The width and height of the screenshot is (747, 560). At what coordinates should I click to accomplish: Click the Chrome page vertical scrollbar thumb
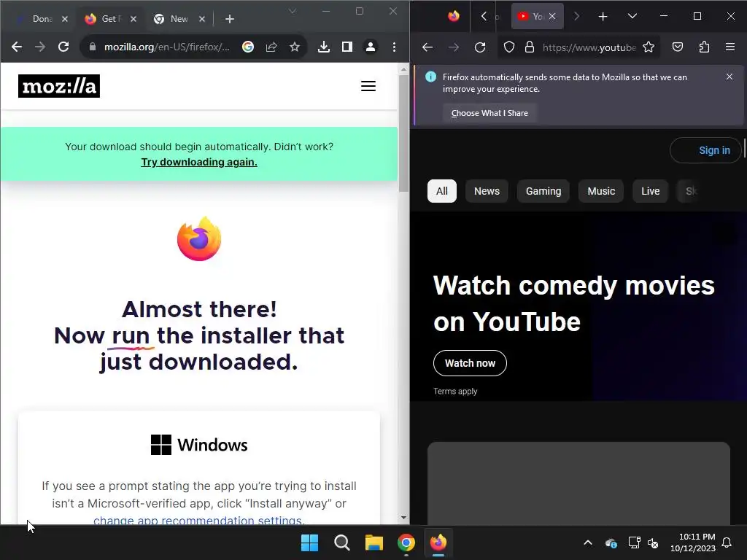403,133
